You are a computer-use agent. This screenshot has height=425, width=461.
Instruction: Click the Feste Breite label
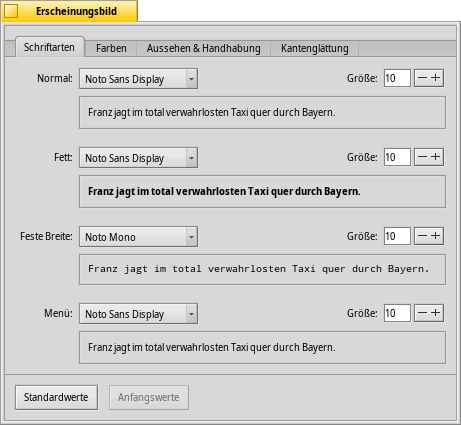tap(46, 236)
